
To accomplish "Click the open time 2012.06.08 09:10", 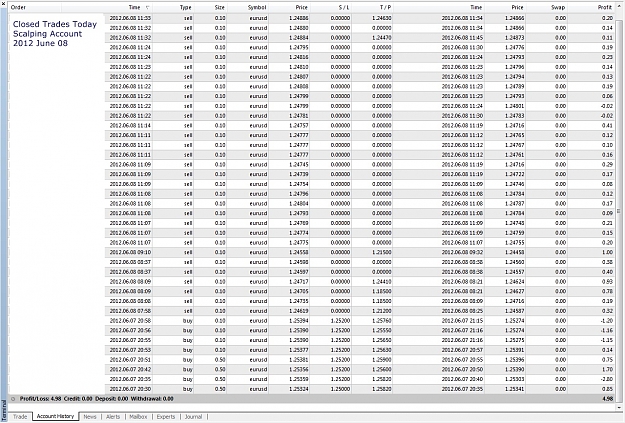I will 130,252.
